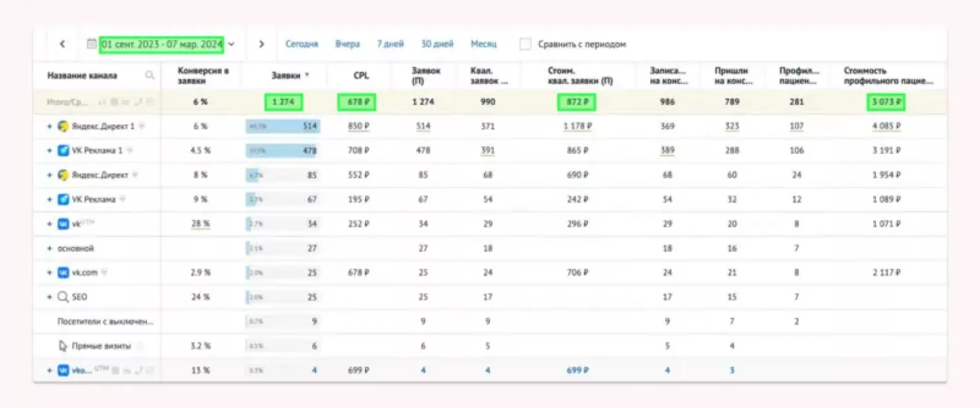Open the date range dropdown chevron

click(x=231, y=44)
